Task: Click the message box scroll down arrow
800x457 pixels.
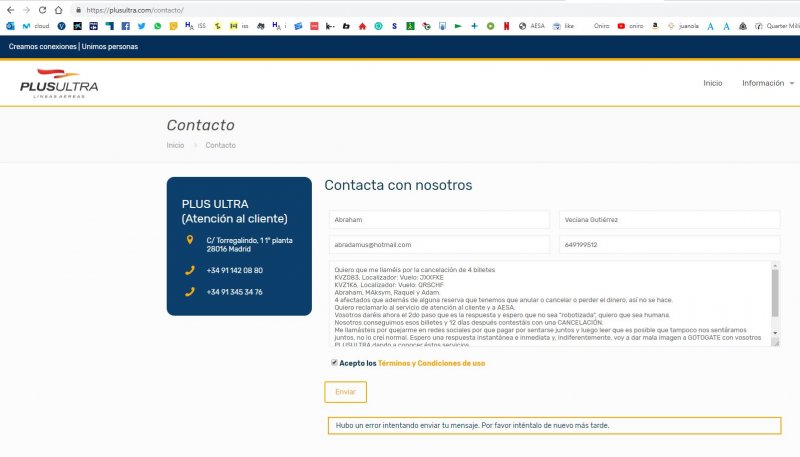Action: 776,333
